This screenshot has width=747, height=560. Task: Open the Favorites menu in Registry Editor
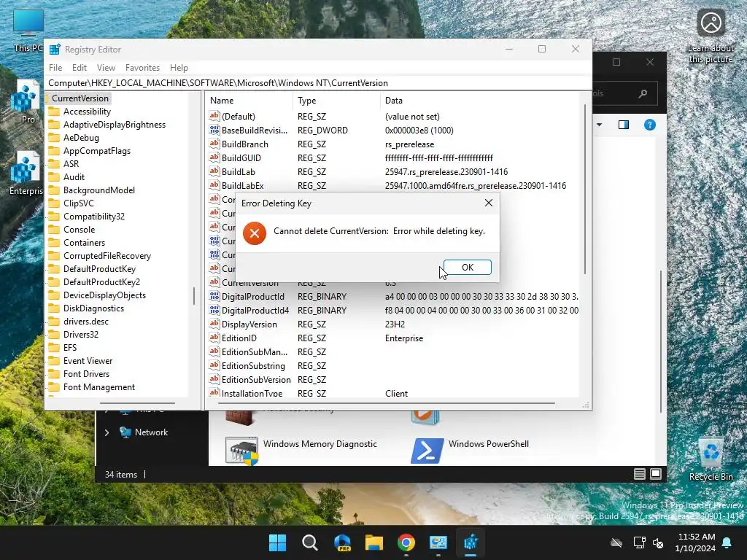point(142,68)
